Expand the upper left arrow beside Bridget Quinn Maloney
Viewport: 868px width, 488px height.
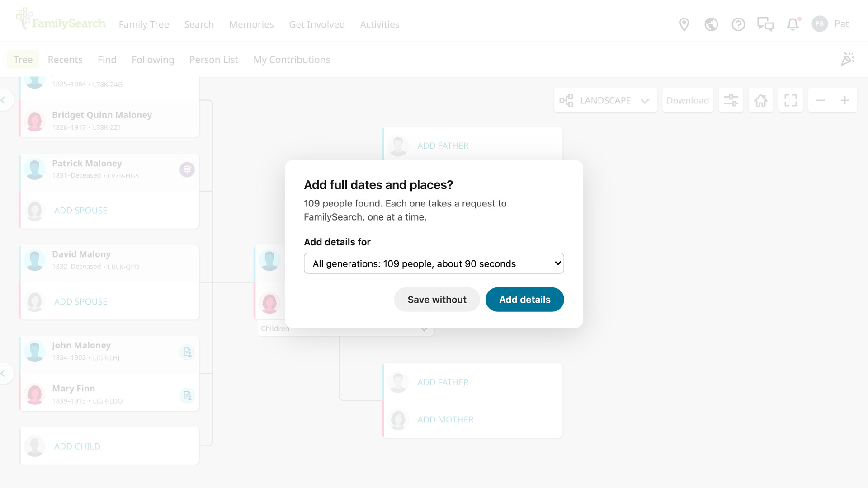[x=5, y=100]
